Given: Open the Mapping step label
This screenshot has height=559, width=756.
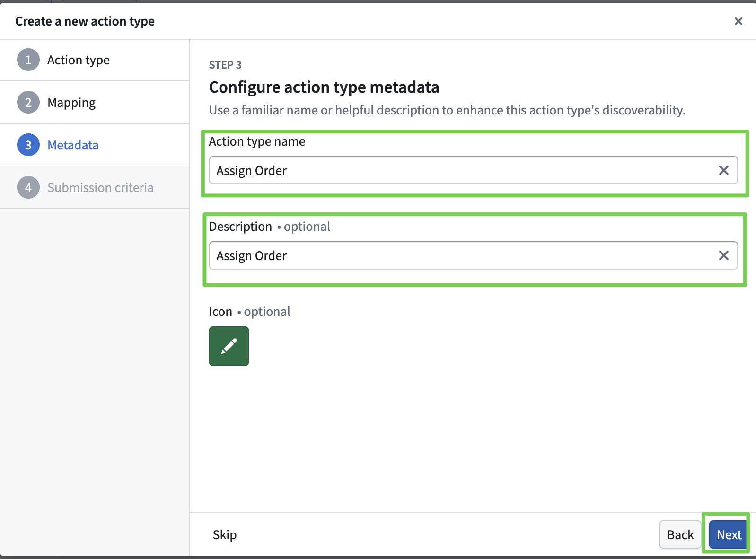Looking at the screenshot, I should point(71,103).
